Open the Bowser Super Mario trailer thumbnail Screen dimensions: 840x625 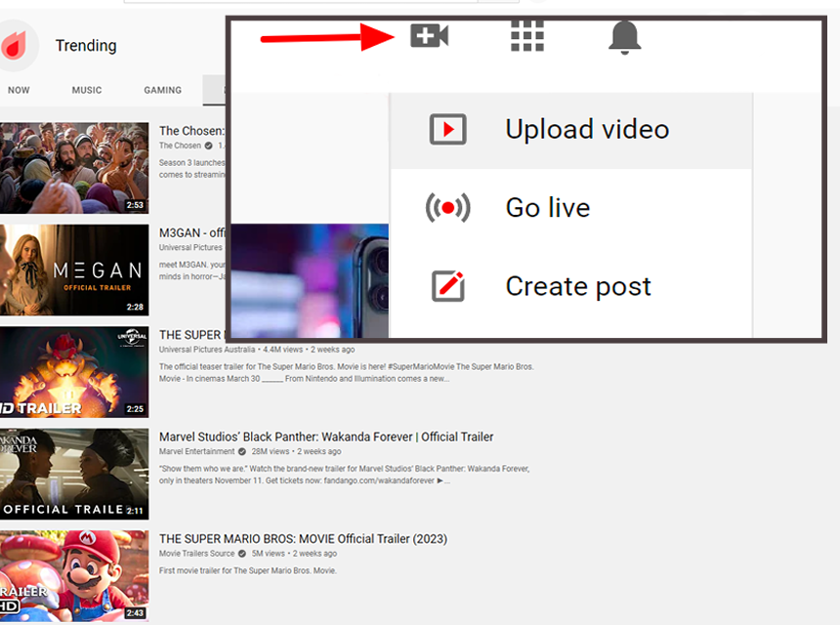click(74, 372)
